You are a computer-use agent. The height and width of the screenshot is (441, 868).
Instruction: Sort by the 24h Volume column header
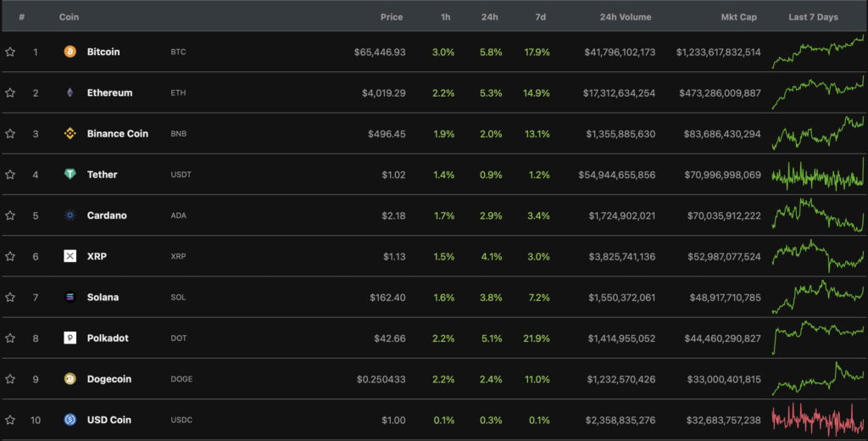coord(625,17)
